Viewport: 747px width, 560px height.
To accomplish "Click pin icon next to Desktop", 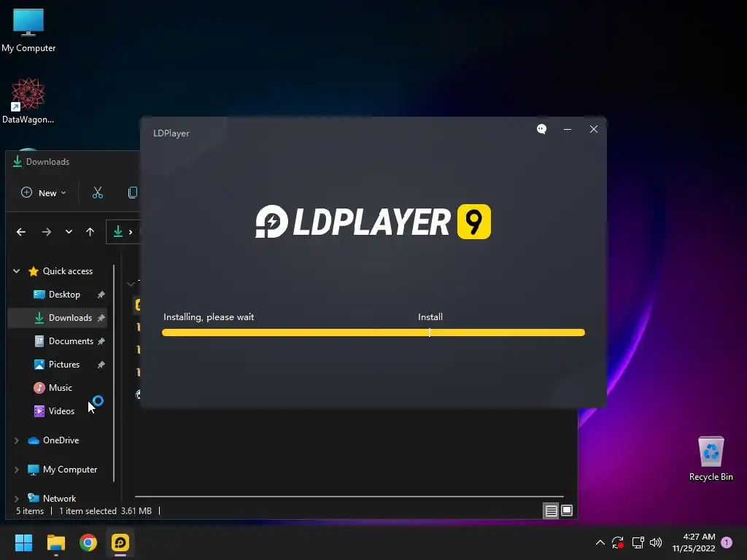I will click(x=101, y=295).
